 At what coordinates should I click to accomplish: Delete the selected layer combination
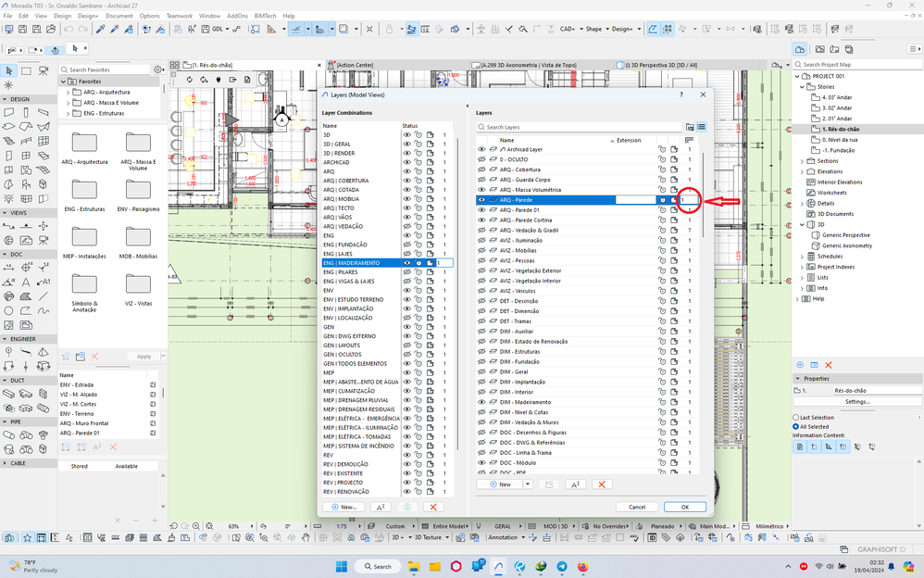(x=433, y=508)
